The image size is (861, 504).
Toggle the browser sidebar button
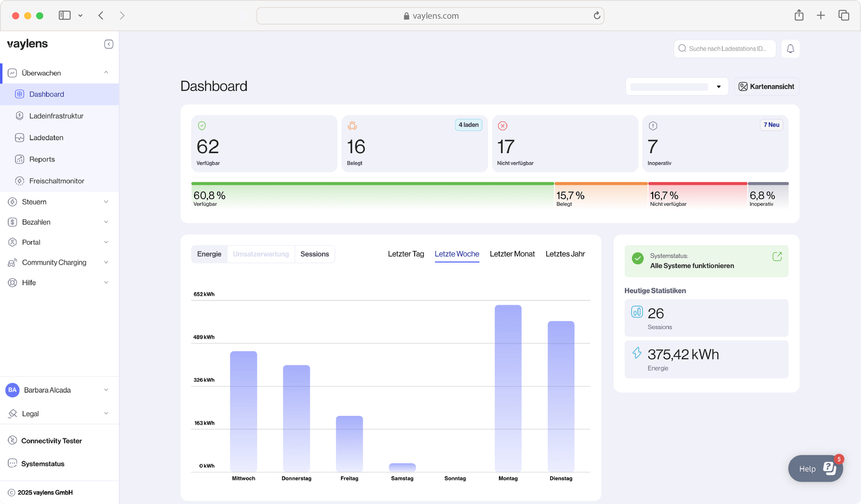[x=65, y=15]
